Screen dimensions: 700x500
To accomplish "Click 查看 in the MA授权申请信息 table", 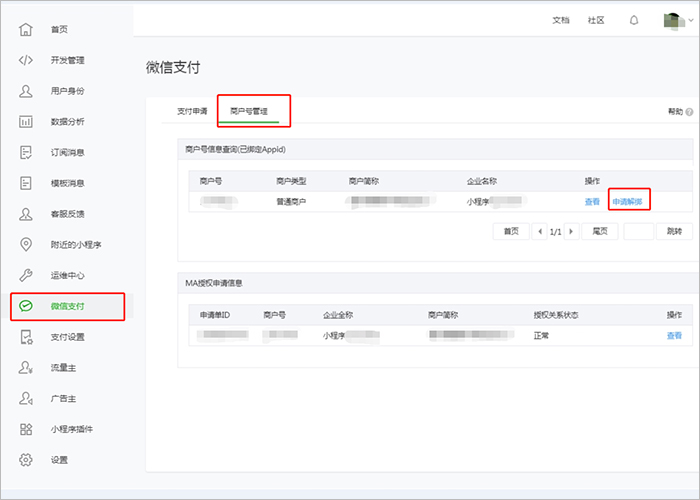I will 674,335.
